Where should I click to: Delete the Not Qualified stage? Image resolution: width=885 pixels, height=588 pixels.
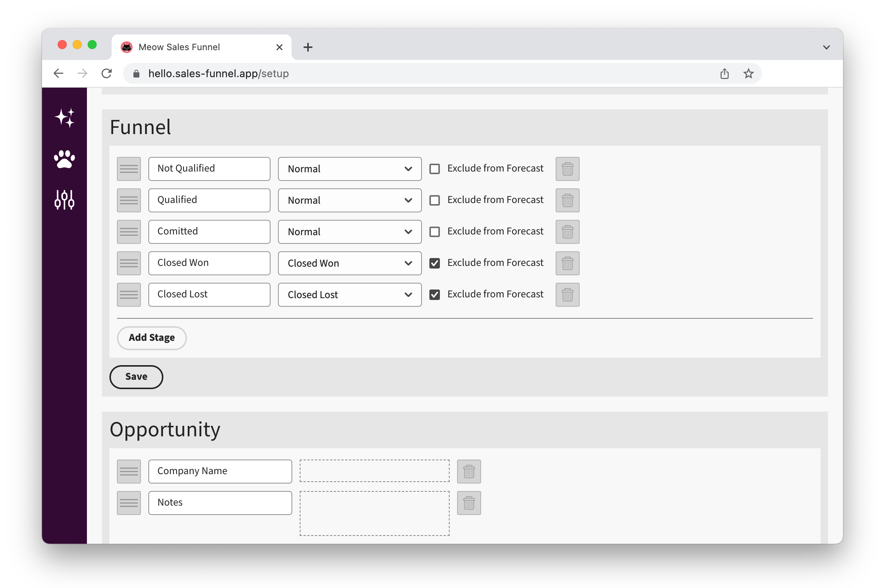(567, 169)
